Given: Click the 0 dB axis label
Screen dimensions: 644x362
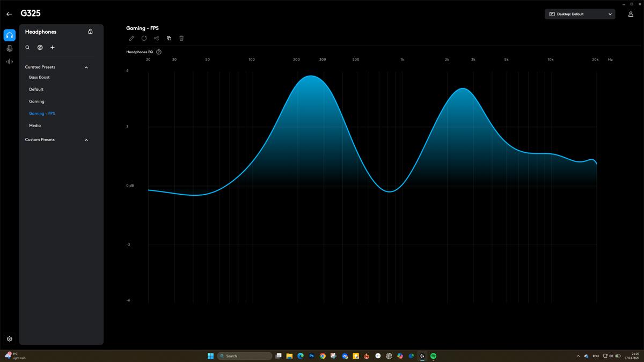Looking at the screenshot, I should pyautogui.click(x=130, y=186).
